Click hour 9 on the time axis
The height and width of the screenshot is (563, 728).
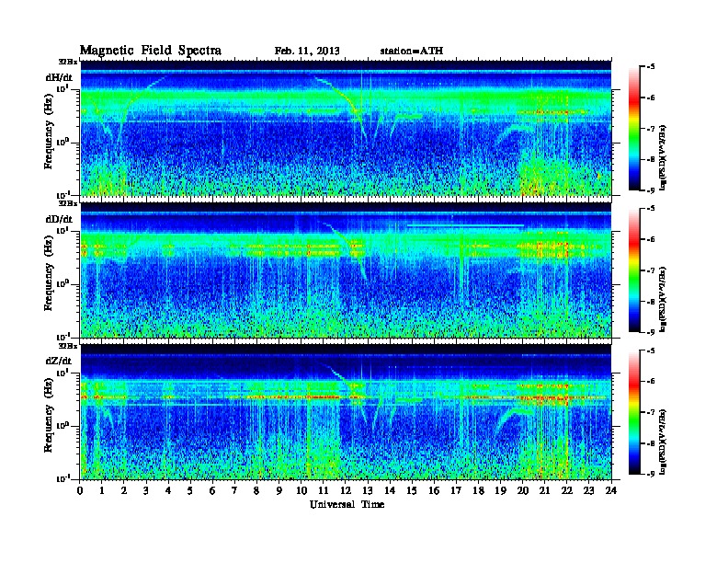point(279,490)
